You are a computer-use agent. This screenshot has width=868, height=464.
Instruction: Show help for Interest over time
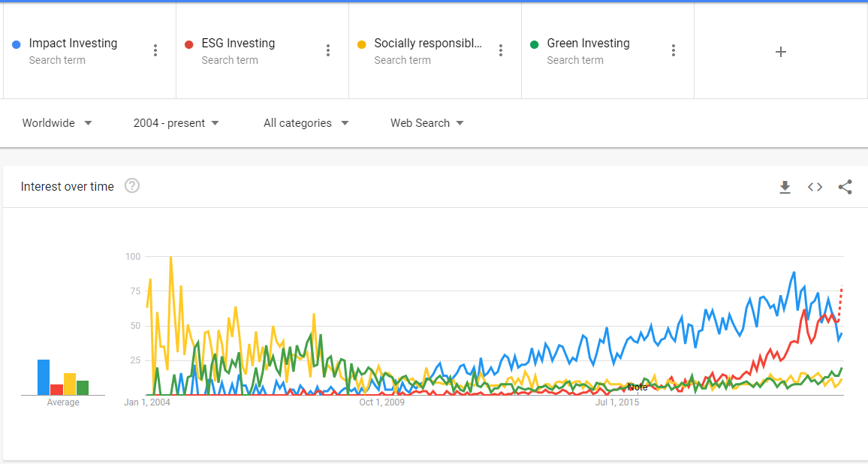(x=131, y=185)
